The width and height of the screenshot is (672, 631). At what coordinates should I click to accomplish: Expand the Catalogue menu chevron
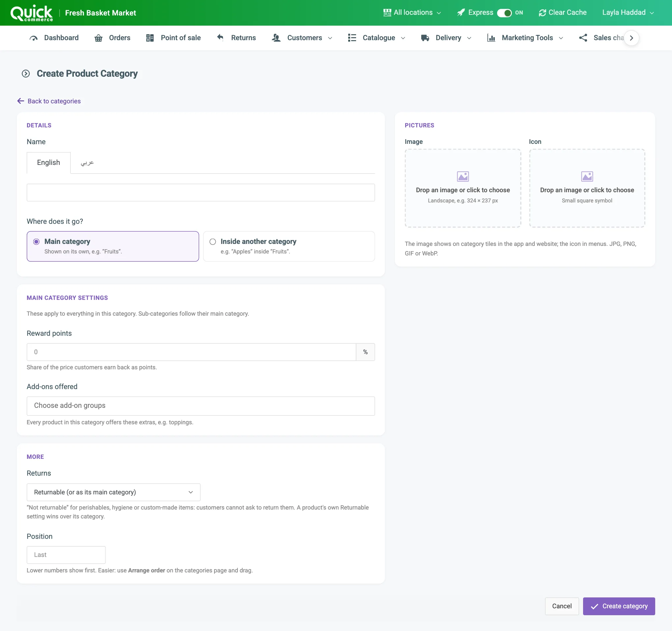tap(403, 38)
